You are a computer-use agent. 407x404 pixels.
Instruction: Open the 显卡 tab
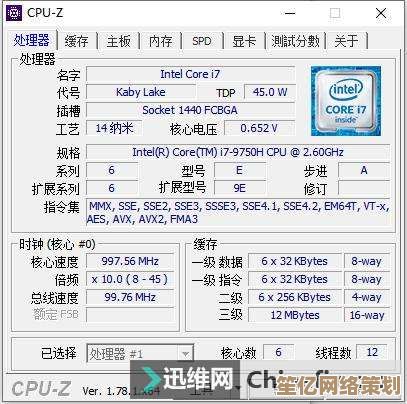[244, 41]
